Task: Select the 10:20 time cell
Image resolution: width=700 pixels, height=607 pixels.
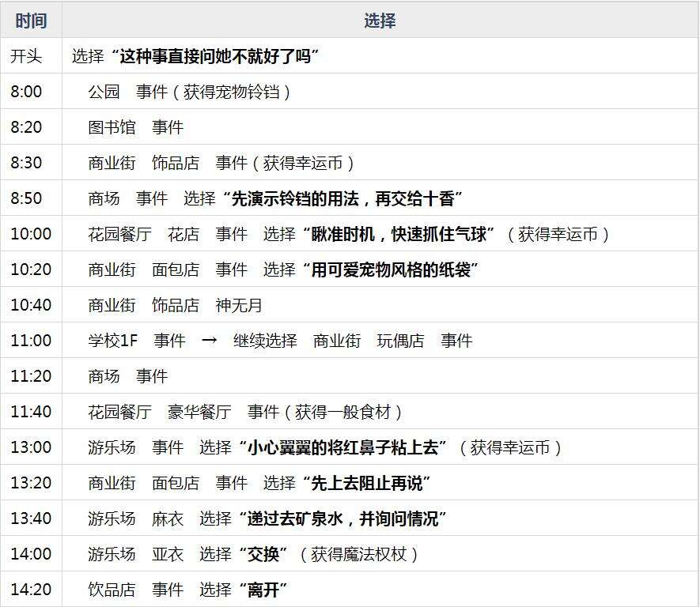Action: (x=31, y=270)
